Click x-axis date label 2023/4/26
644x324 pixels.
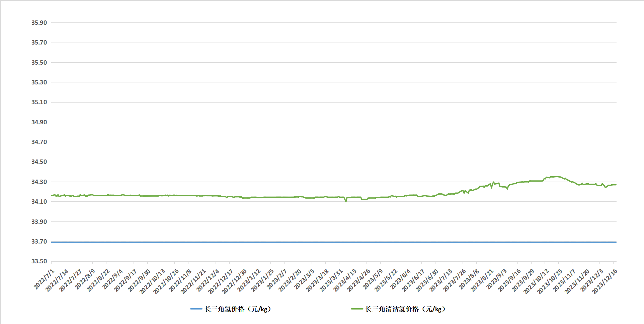pyautogui.click(x=359, y=280)
